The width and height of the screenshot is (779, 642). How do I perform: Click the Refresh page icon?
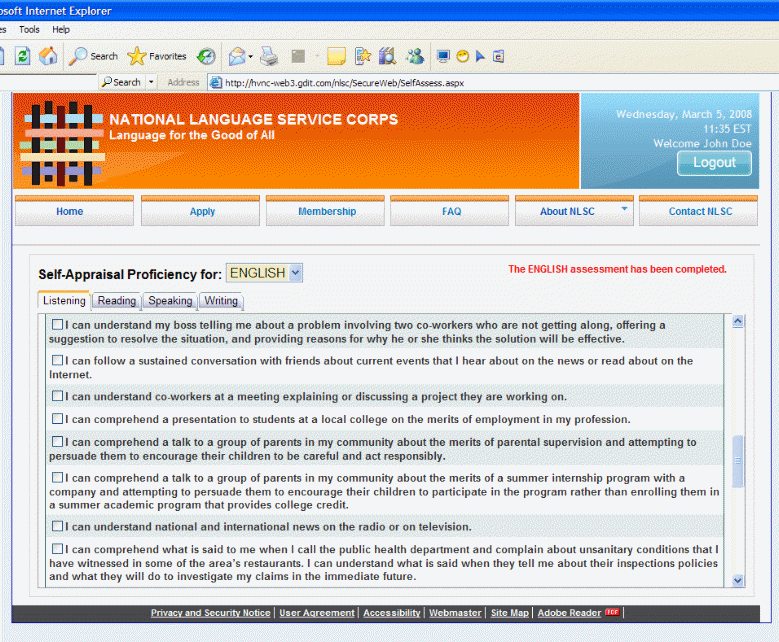click(x=22, y=56)
